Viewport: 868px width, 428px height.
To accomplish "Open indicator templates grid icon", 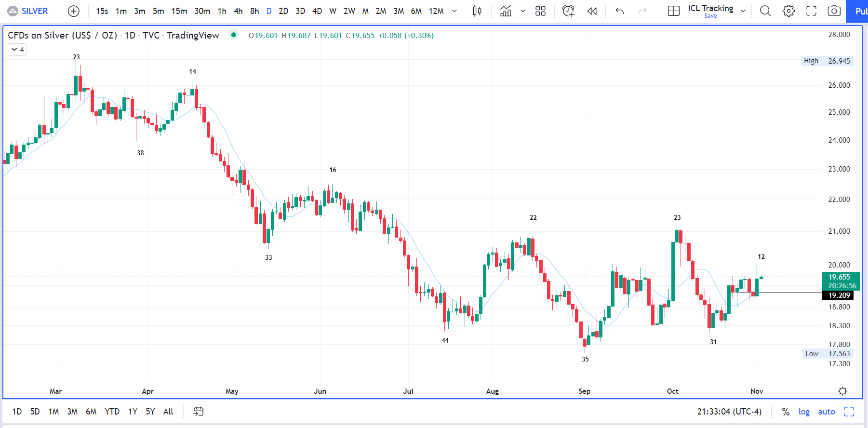I will coord(540,11).
